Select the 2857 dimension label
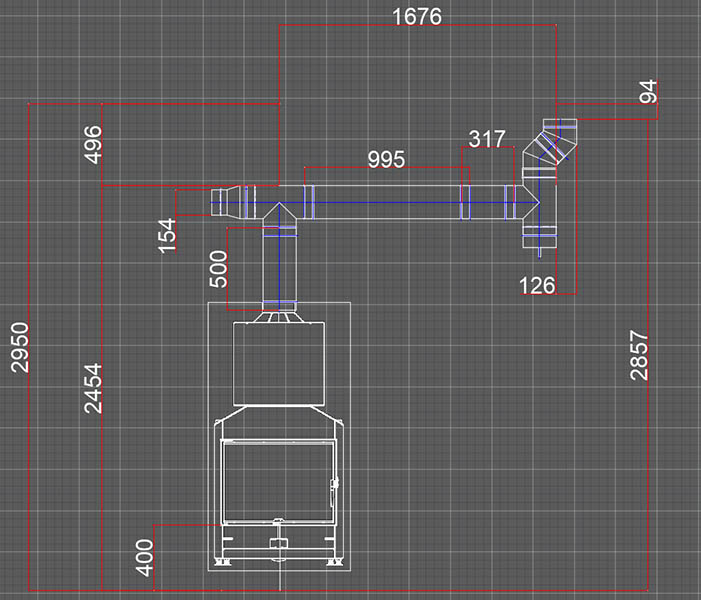The width and height of the screenshot is (701, 600). (x=639, y=355)
